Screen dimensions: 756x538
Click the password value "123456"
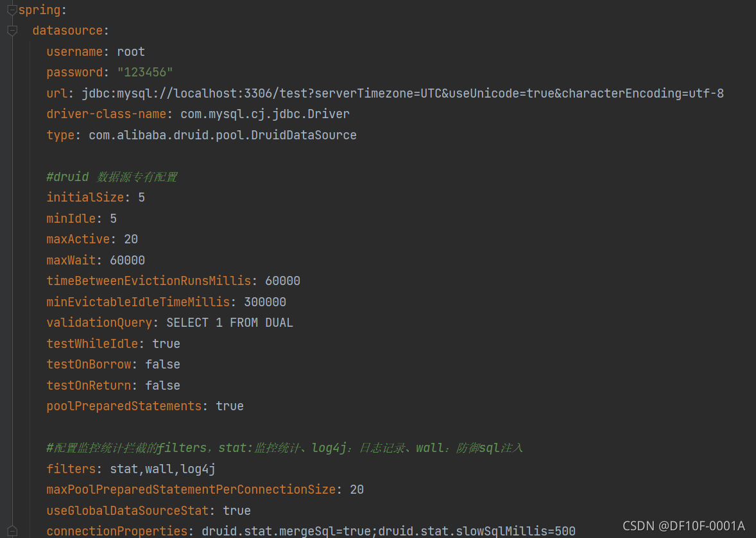(145, 72)
